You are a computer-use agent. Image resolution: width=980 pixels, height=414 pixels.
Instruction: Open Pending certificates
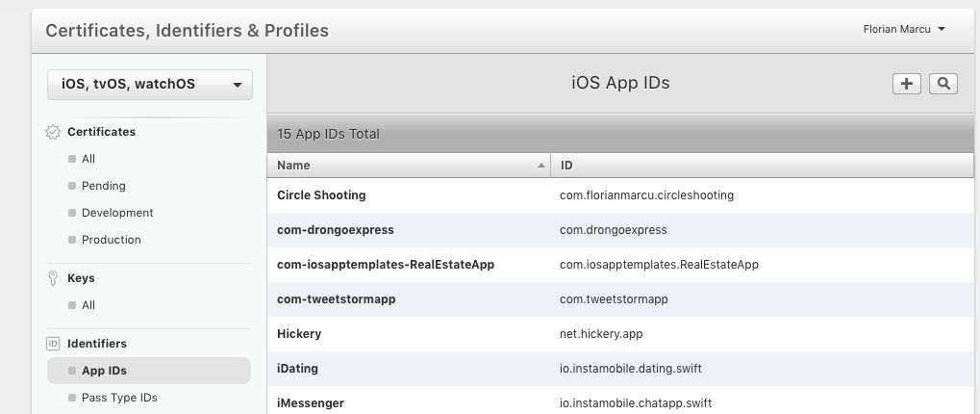103,186
